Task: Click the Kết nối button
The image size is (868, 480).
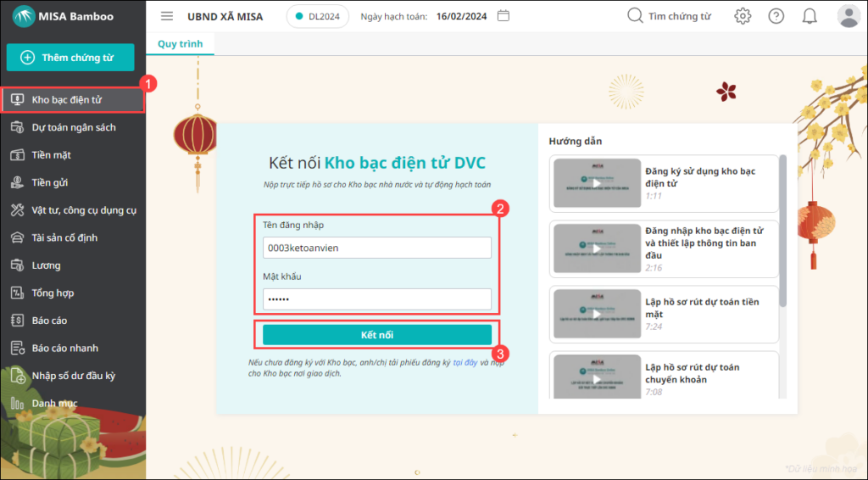Action: 377,335
